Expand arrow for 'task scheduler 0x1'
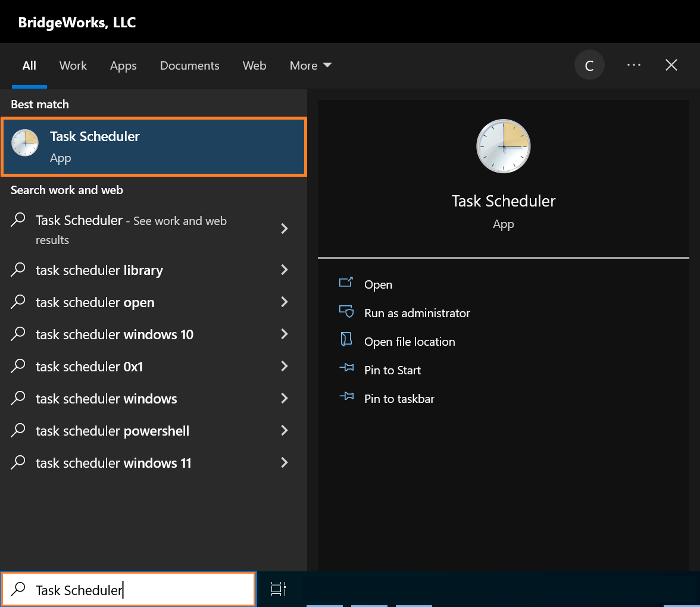This screenshot has width=700, height=607. (x=285, y=366)
